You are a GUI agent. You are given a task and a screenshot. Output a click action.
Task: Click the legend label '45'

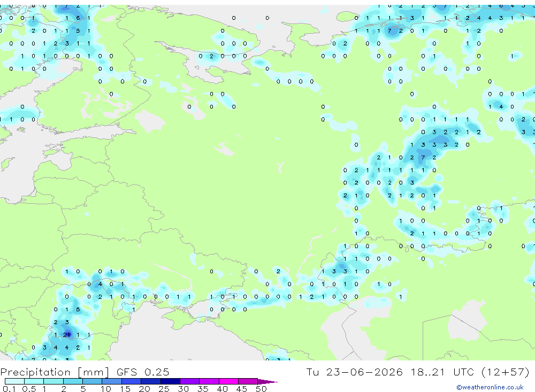pos(242,389)
